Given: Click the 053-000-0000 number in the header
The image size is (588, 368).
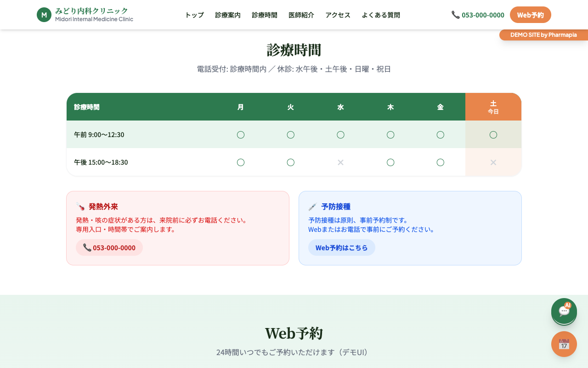Looking at the screenshot, I should [x=483, y=15].
